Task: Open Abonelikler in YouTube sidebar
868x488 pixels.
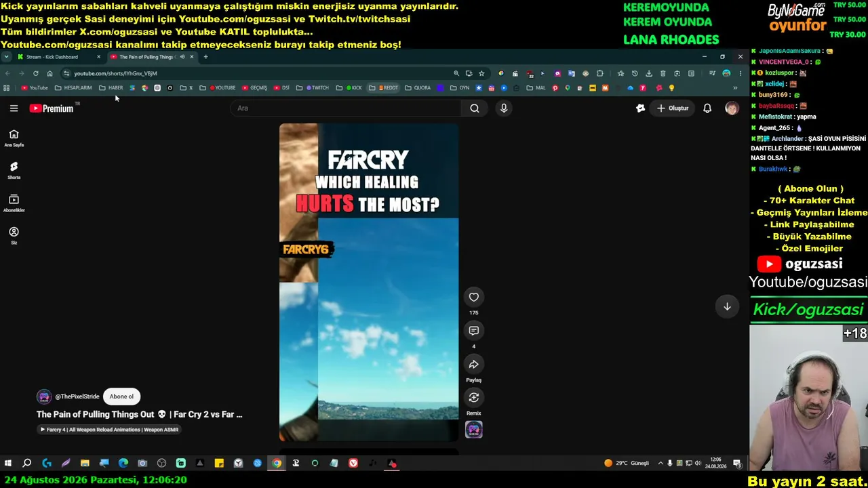Action: point(14,203)
